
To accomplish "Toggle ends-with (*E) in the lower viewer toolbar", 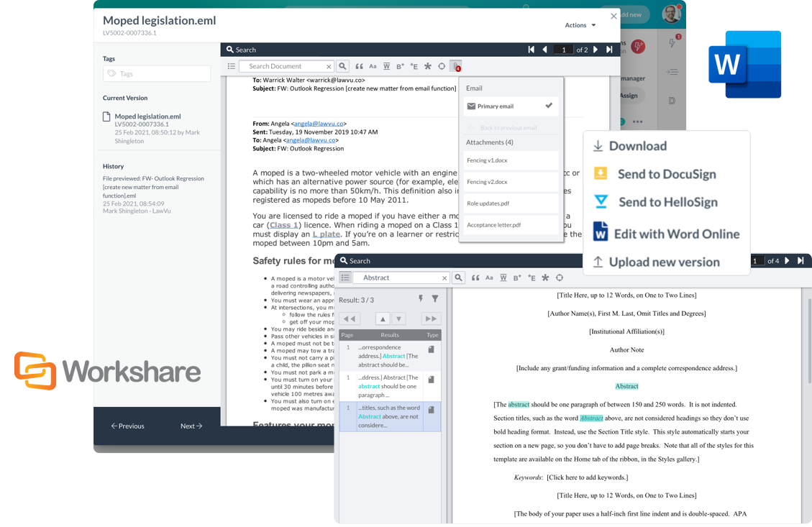I will pos(532,278).
